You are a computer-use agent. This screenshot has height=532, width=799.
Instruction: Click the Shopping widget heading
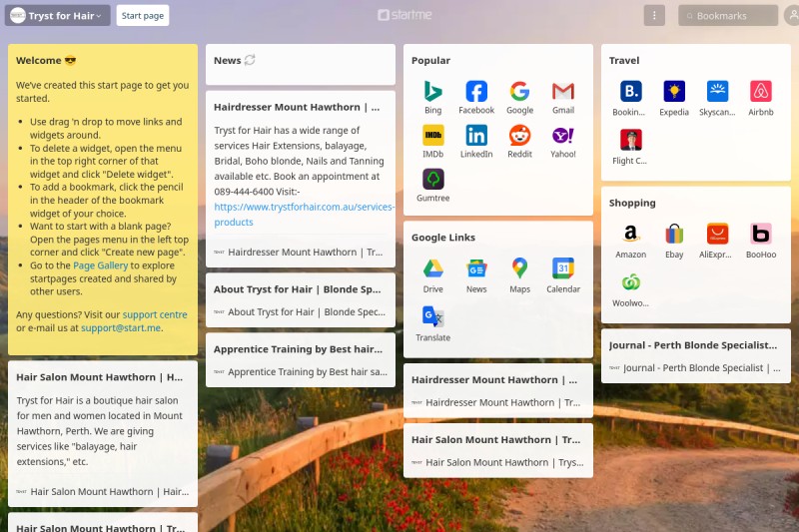pos(632,204)
